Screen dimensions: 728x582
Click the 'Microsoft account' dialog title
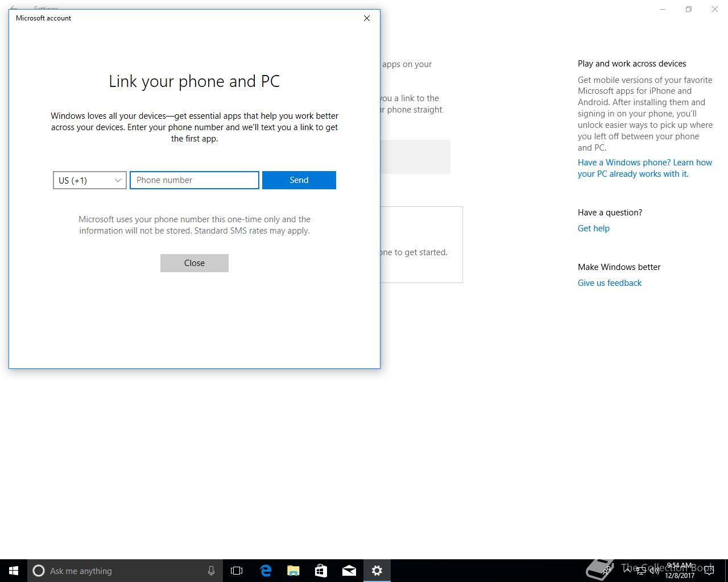click(x=43, y=18)
